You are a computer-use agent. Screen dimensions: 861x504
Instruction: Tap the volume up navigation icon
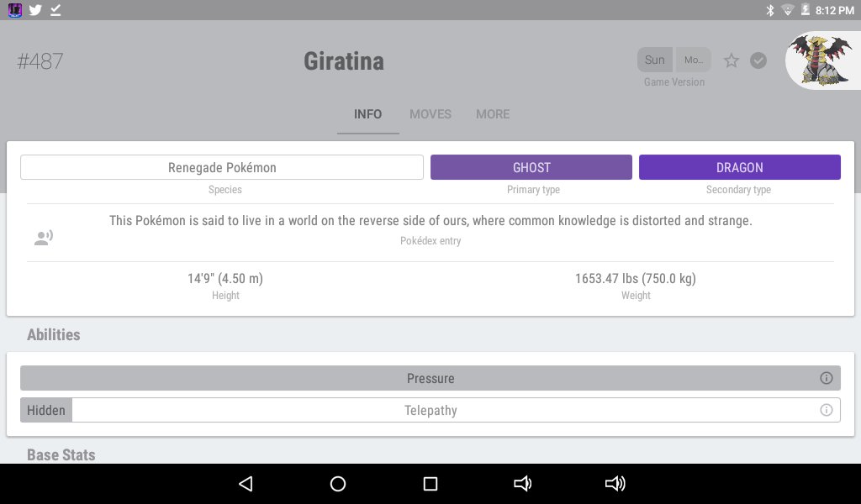click(x=615, y=484)
